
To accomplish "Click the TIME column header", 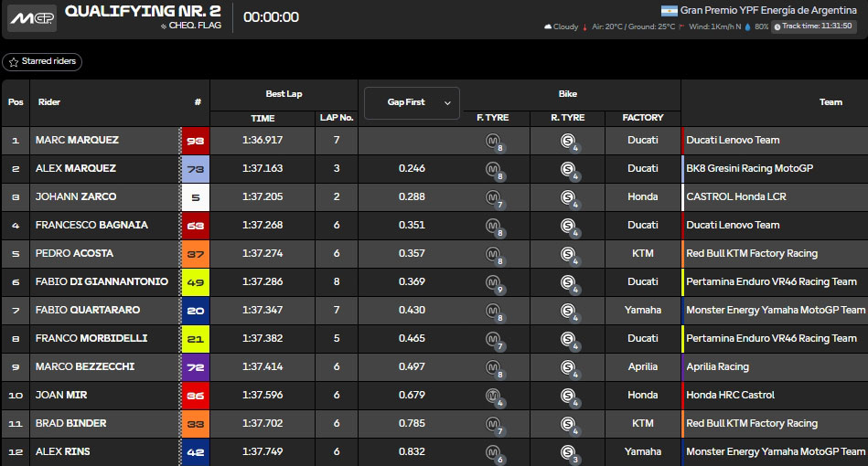I will [x=263, y=118].
